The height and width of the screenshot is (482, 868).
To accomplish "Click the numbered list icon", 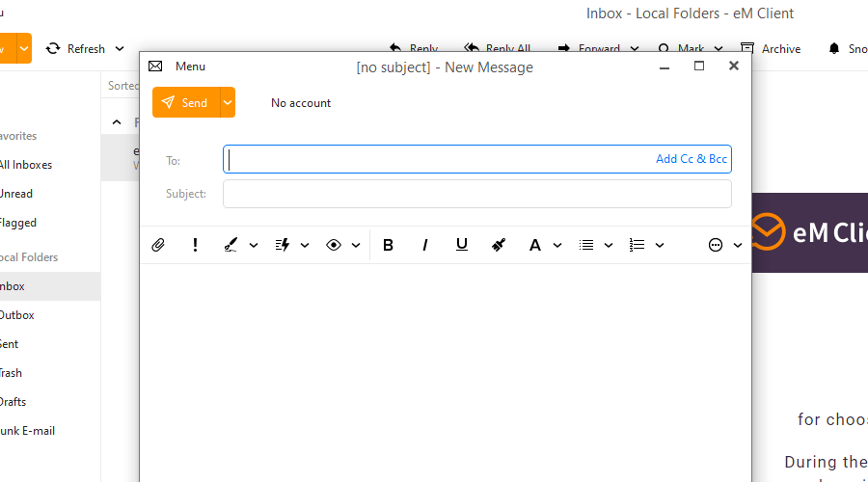I will click(637, 245).
